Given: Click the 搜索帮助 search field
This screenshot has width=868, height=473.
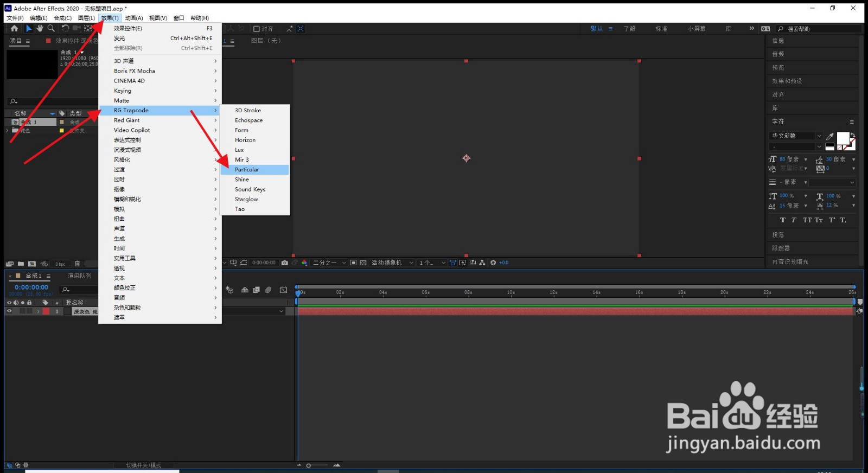Looking at the screenshot, I should (819, 29).
